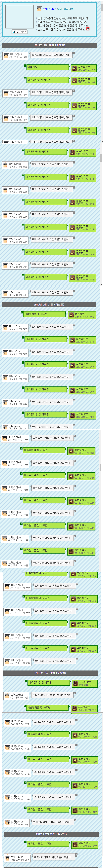Viewport: 103px width, 868px height.
Task: Click green X on 햑불게여 message
Action: coord(25,65)
